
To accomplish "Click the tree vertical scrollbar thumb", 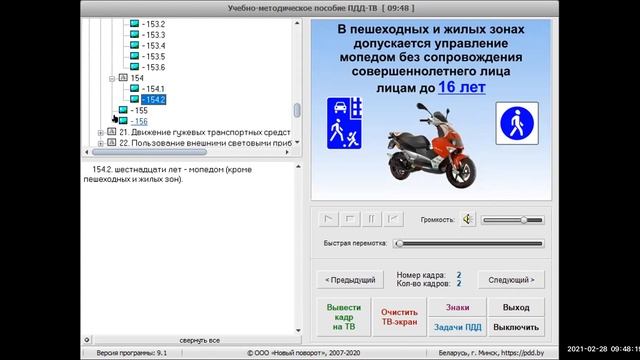I will pyautogui.click(x=297, y=110).
